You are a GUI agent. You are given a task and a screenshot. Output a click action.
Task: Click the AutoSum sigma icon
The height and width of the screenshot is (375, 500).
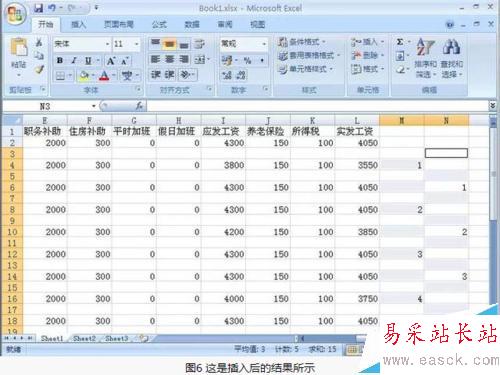tap(400, 42)
